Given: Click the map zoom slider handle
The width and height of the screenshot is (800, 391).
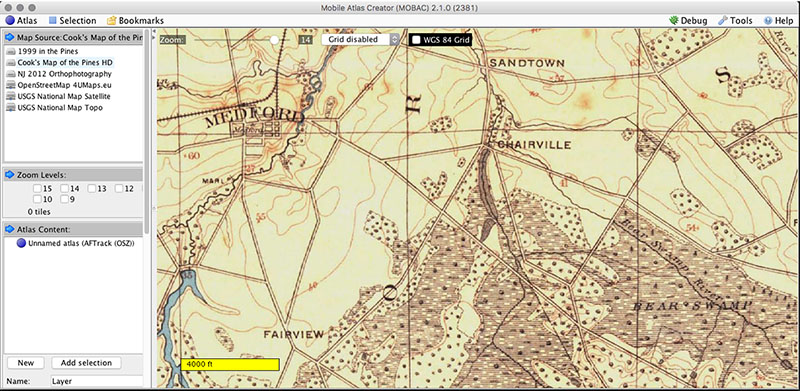Looking at the screenshot, I should click(275, 39).
